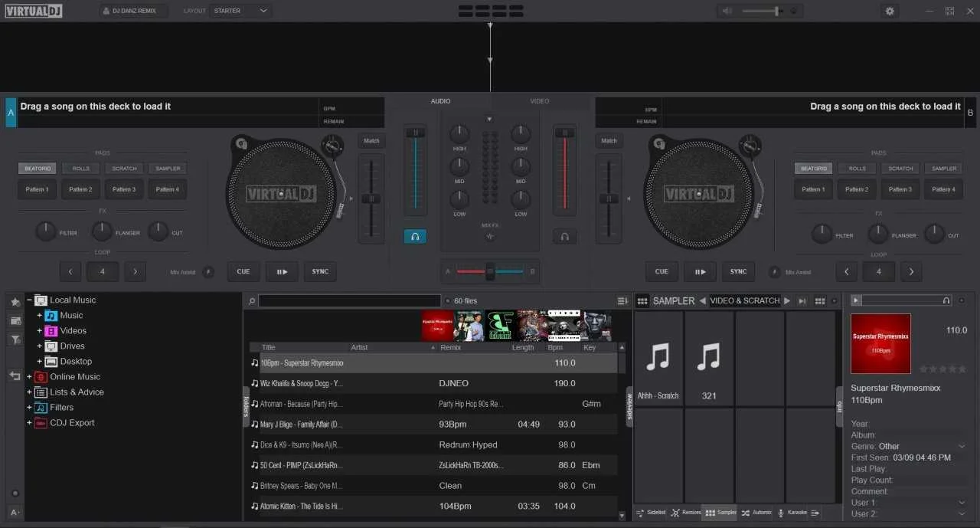Click the headphone icon in prelisten bar
Viewport: 980px width, 528px height.
946,300
